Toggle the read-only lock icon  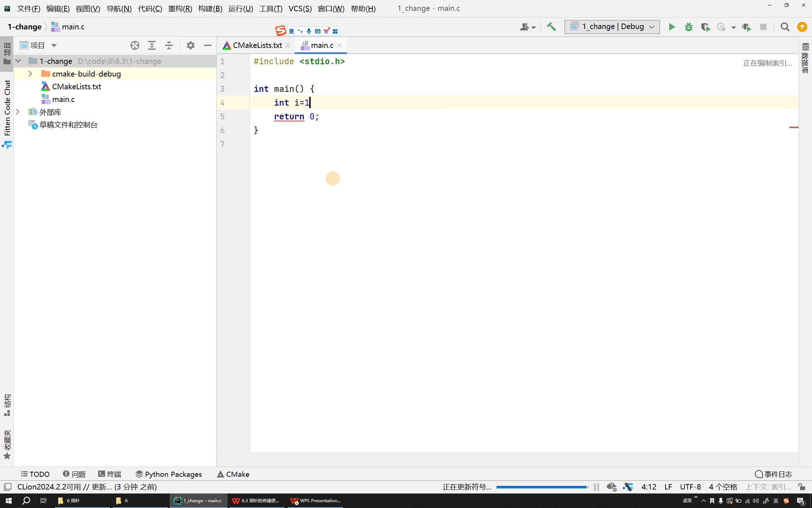coord(801,487)
